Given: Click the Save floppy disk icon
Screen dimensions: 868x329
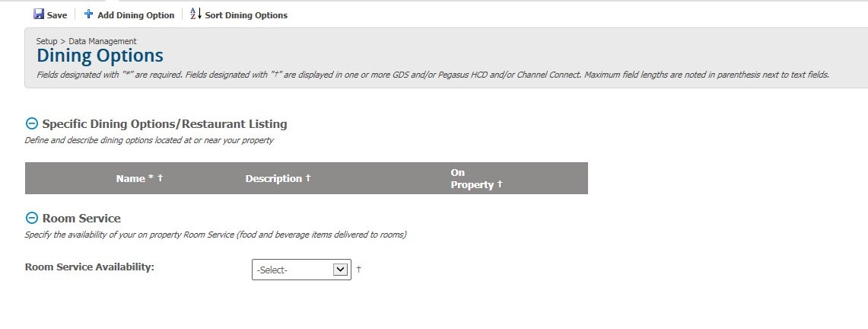Looking at the screenshot, I should (38, 14).
